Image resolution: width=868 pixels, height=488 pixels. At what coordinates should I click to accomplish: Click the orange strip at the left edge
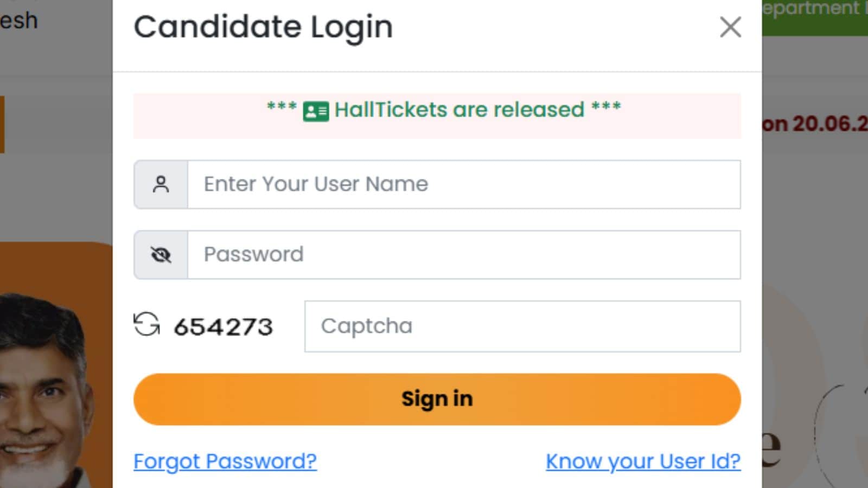point(2,125)
